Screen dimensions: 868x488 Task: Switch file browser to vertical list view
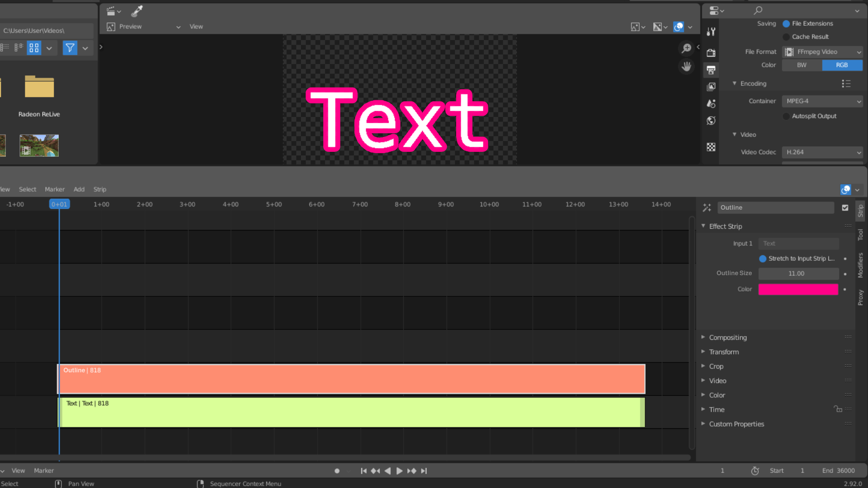coord(5,48)
